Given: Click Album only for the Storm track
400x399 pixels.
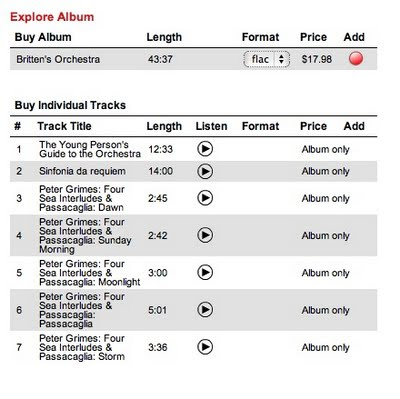Looking at the screenshot, I should 325,347.
